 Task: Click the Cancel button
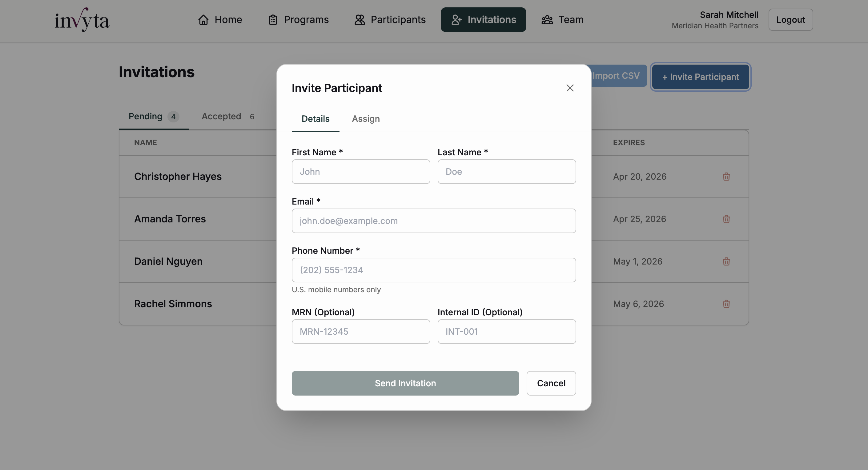(551, 383)
